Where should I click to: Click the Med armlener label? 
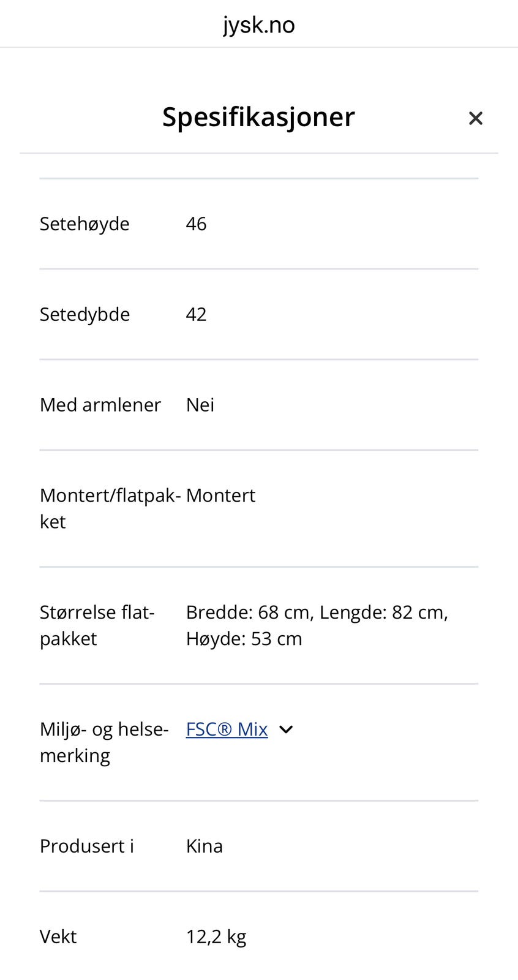(x=100, y=405)
